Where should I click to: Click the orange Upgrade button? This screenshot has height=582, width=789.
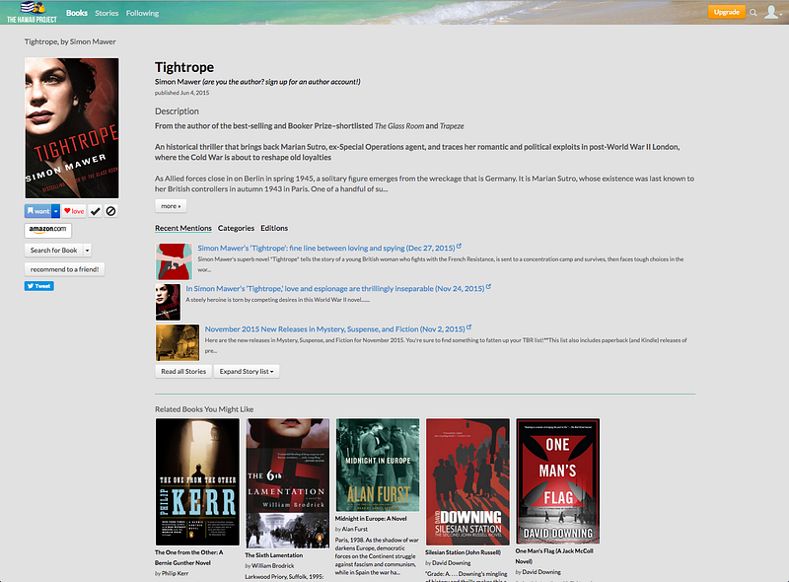pos(726,12)
